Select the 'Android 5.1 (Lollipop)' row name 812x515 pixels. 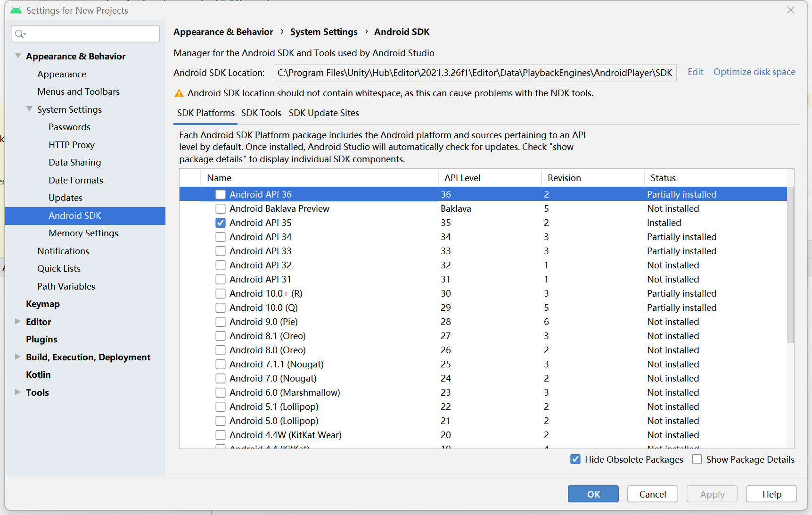(x=274, y=407)
